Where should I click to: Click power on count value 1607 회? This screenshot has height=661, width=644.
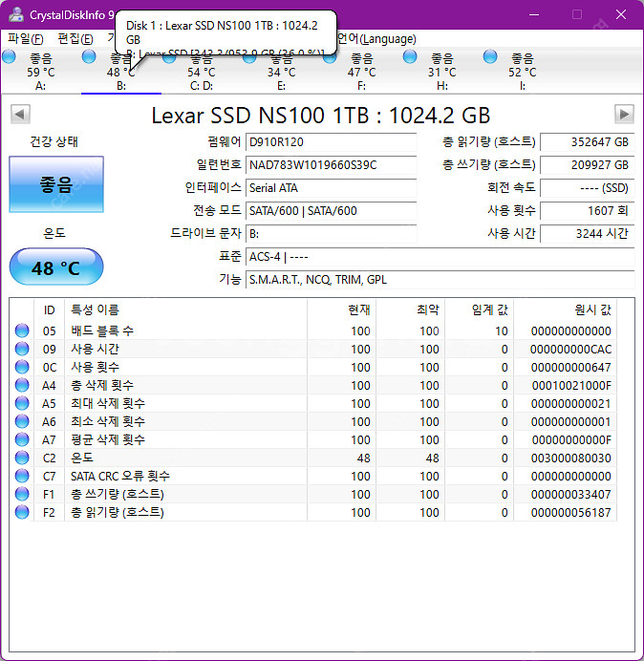(x=587, y=211)
